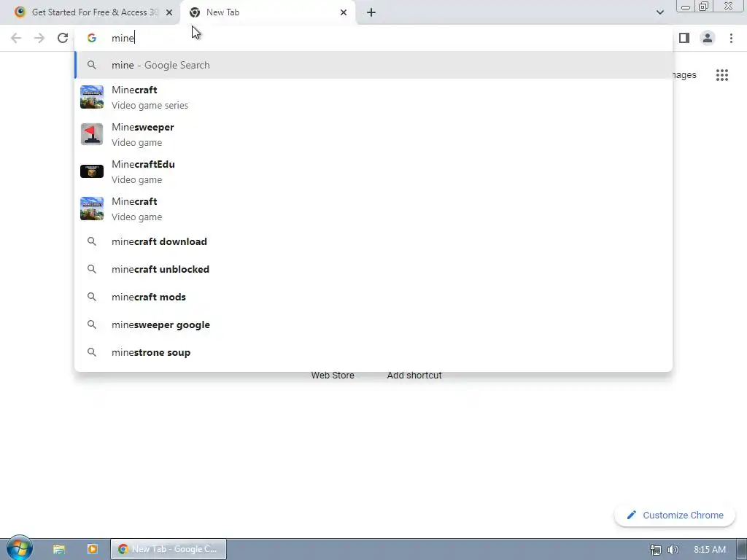Choose the minecraft mods suggestion
This screenshot has height=560, width=747.
tap(373, 297)
